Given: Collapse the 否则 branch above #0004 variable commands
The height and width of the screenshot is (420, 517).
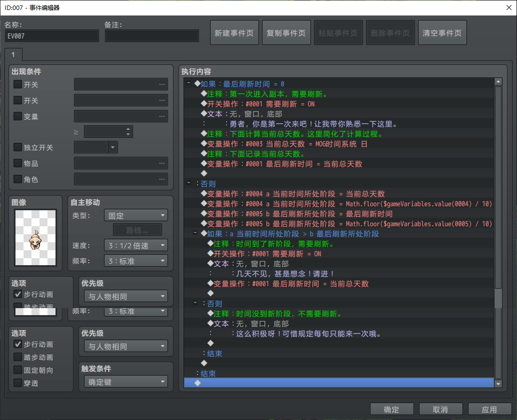Looking at the screenshot, I should 188,183.
